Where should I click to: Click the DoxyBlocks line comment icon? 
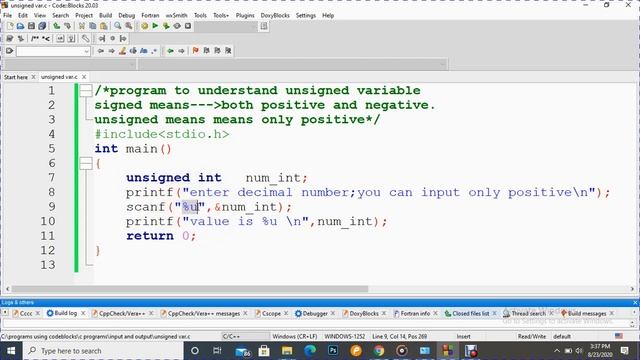[46, 38]
